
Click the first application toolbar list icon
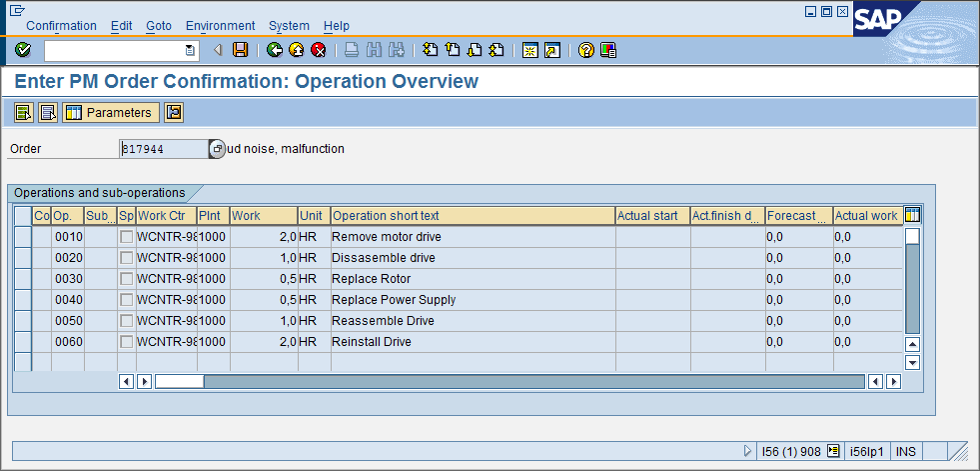[x=24, y=113]
